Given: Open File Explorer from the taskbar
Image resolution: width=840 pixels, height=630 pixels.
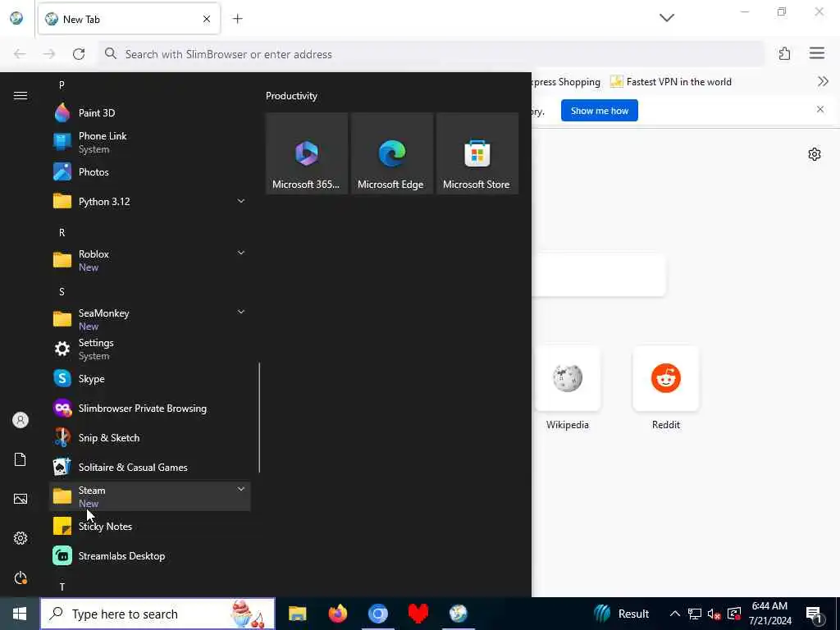Looking at the screenshot, I should coord(297,614).
